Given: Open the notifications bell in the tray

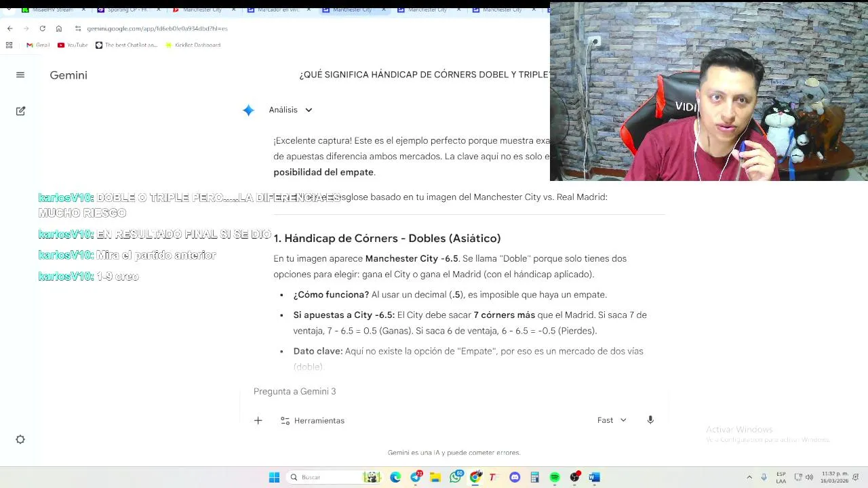Looking at the screenshot, I should point(856,477).
